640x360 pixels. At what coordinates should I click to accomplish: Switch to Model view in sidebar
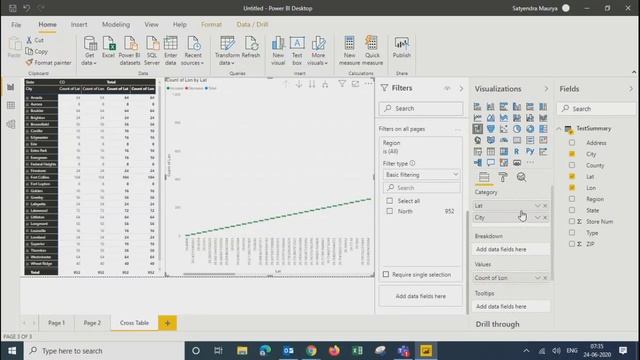(11, 124)
